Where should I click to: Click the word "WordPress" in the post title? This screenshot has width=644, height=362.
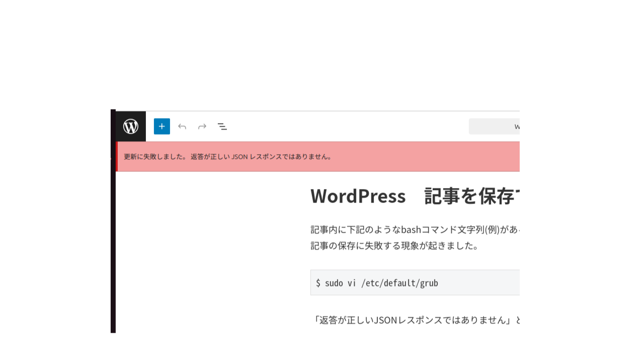click(358, 196)
